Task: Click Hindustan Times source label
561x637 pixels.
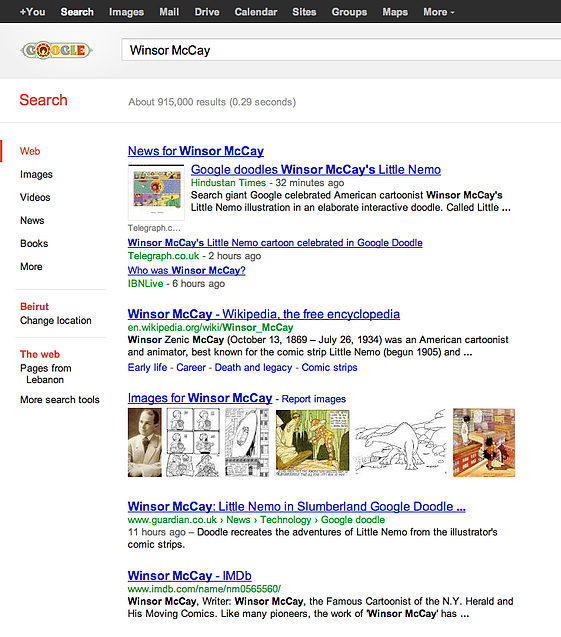Action: click(x=228, y=183)
